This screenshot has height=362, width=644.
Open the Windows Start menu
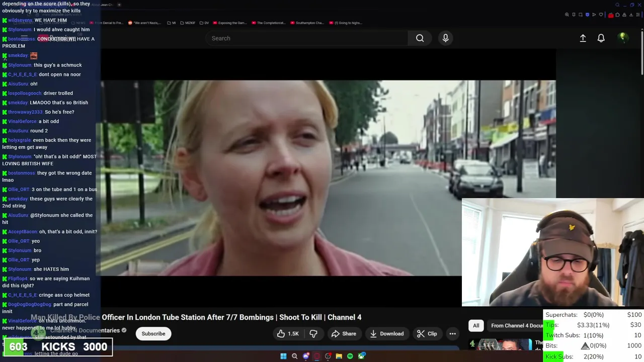pyautogui.click(x=283, y=356)
